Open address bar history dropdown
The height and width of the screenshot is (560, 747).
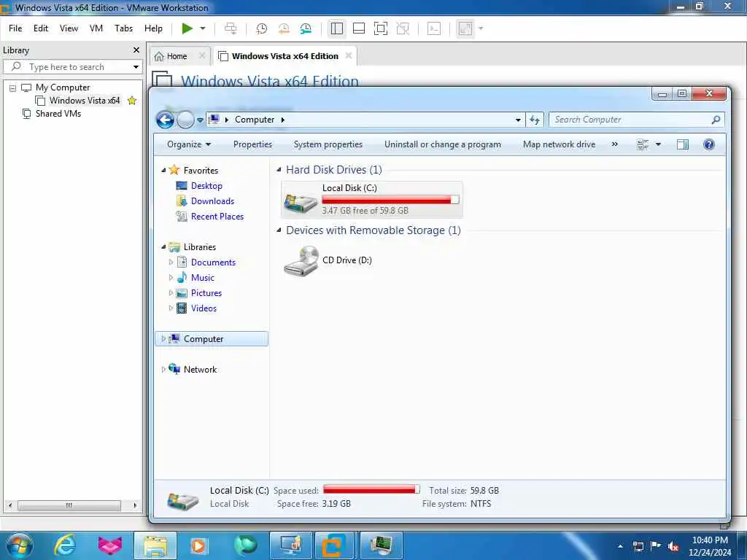point(518,120)
